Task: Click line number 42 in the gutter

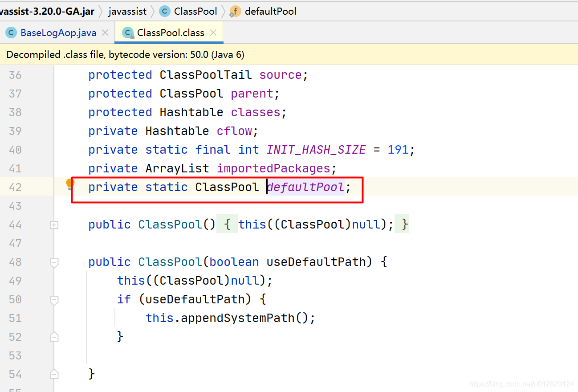Action: (15, 187)
